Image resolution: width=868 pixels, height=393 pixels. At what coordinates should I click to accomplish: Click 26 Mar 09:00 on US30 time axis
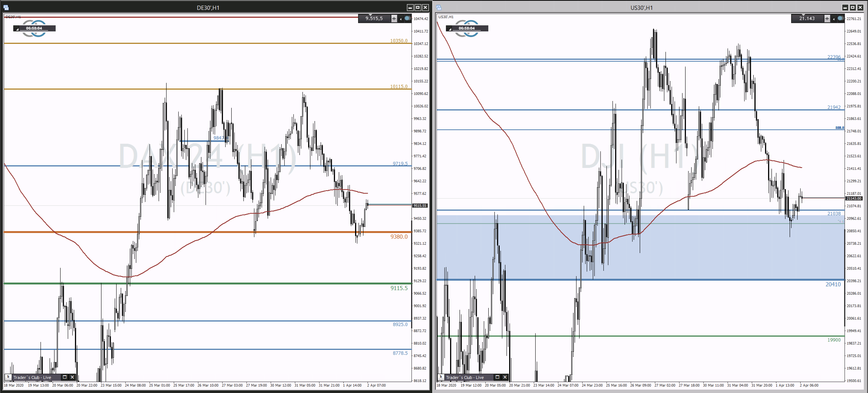[x=640, y=385]
